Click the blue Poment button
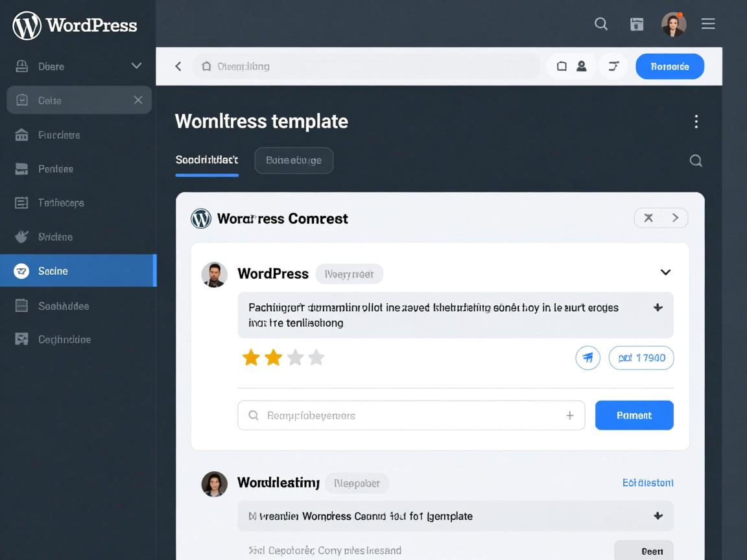This screenshot has height=560, width=747. click(634, 415)
